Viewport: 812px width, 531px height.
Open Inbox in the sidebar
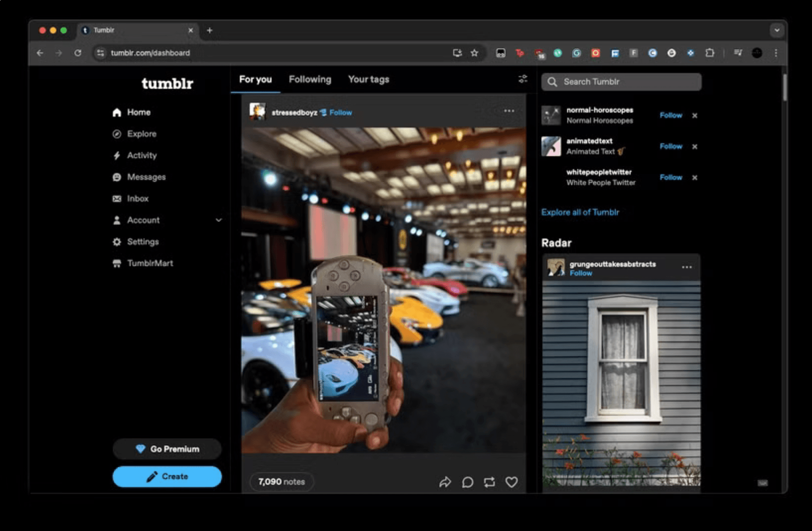(x=131, y=199)
